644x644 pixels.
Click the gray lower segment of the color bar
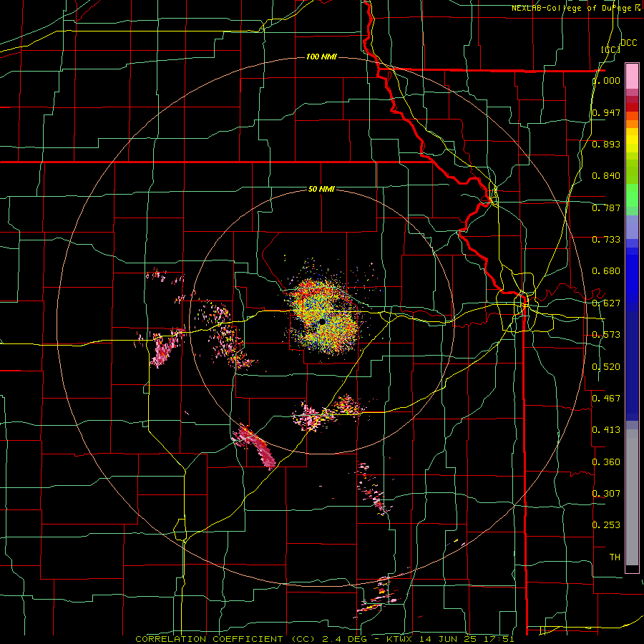coord(632,497)
